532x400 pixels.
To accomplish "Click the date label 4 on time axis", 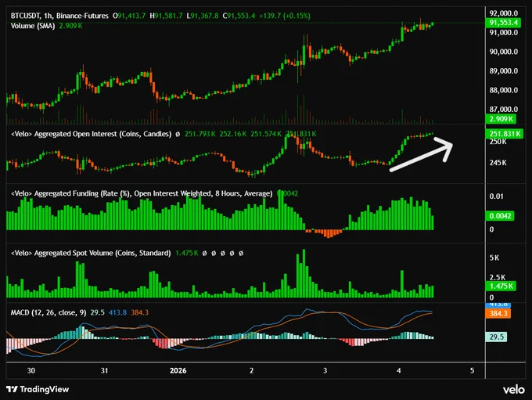I will 399,370.
